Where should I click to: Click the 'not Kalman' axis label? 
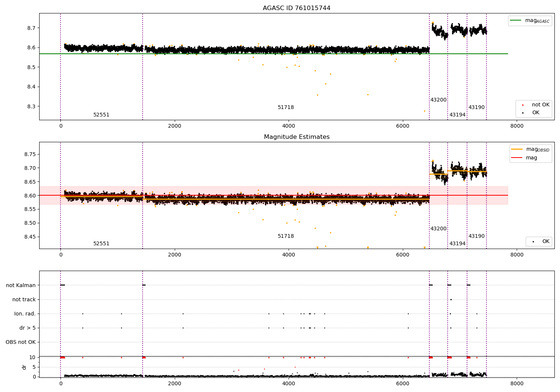[21, 285]
